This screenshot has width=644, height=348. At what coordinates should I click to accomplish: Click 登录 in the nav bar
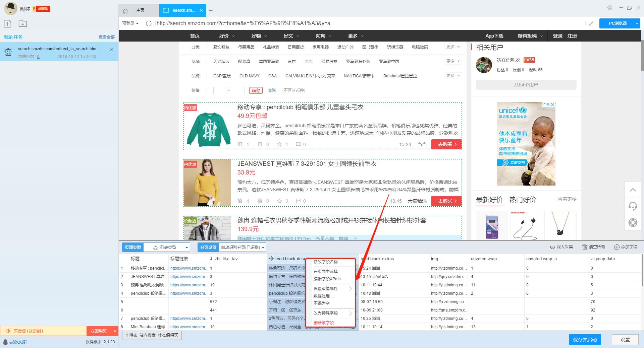[557, 36]
